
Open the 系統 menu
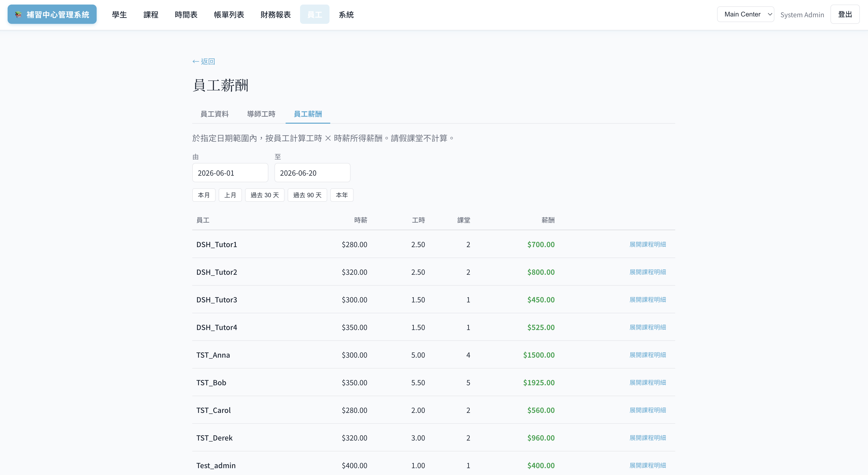pyautogui.click(x=346, y=14)
